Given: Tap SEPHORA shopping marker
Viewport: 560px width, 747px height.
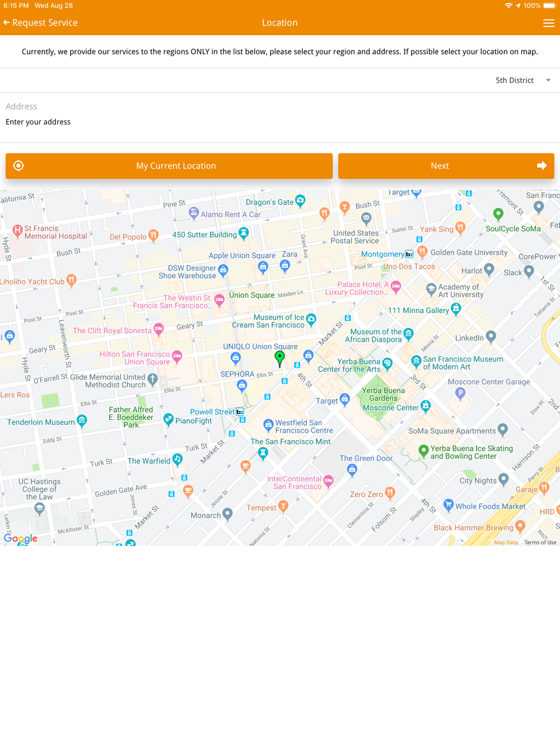Looking at the screenshot, I should 242,385.
